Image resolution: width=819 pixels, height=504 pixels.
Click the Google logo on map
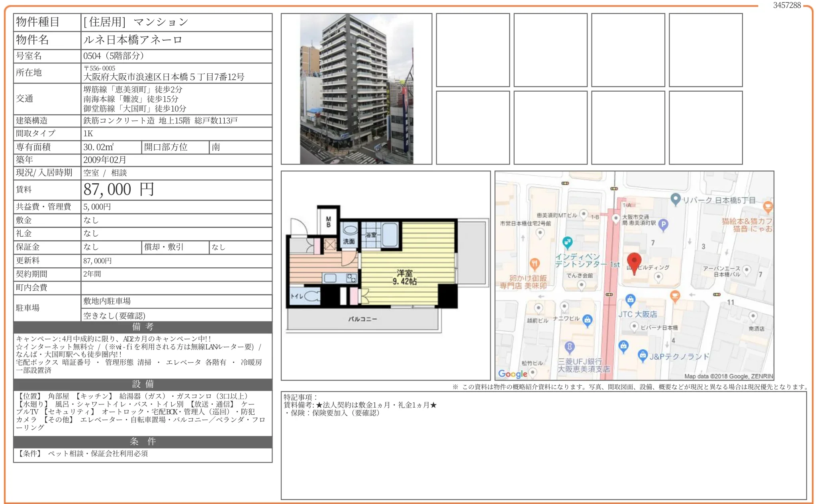pos(513,374)
